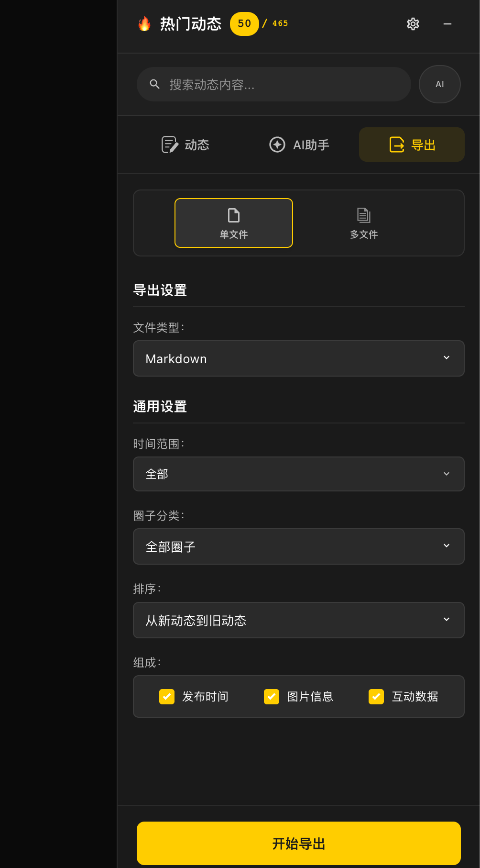Choose the 多文件 multi-document icon
The height and width of the screenshot is (868, 480).
tap(364, 215)
